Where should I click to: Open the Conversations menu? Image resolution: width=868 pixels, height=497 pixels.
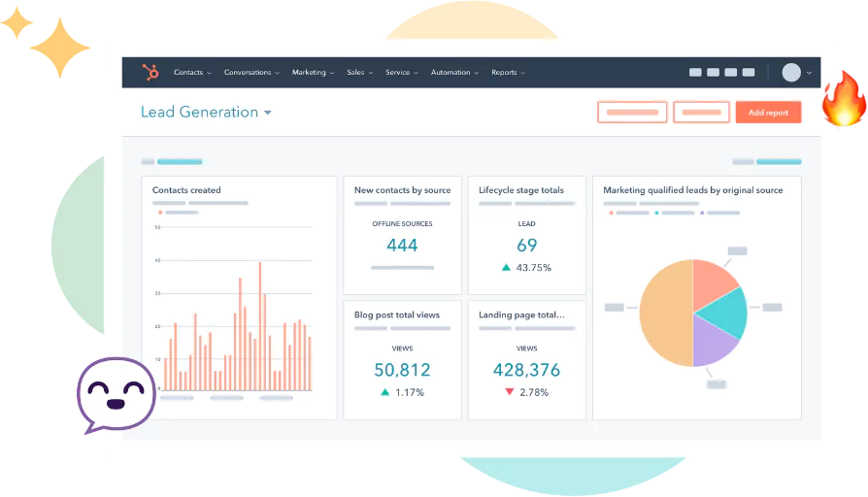point(251,73)
